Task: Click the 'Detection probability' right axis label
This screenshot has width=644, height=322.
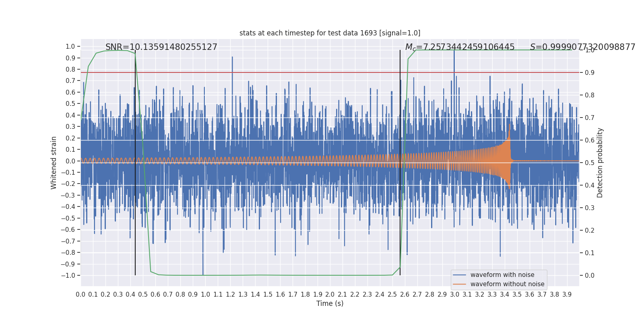Action: click(600, 163)
